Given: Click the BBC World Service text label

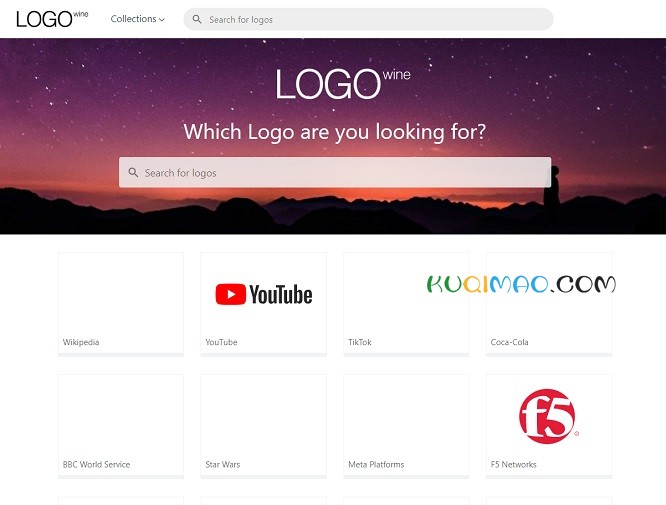Looking at the screenshot, I should 96,464.
